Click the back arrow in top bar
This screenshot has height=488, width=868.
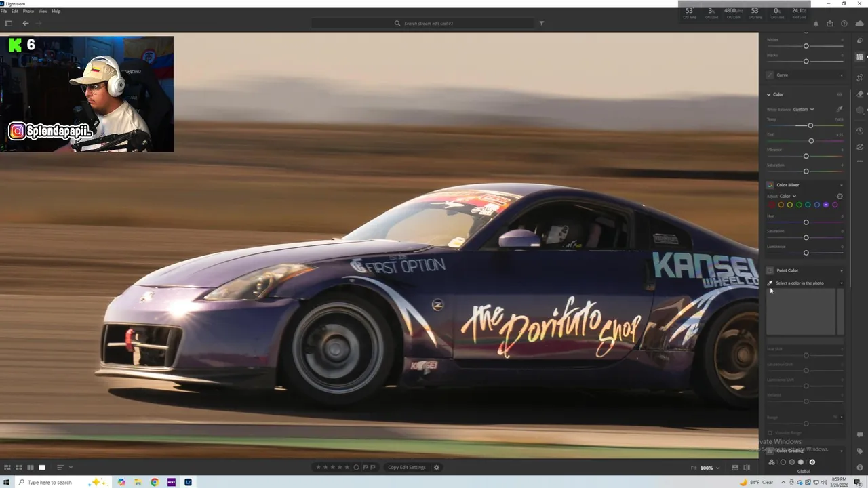coord(26,23)
